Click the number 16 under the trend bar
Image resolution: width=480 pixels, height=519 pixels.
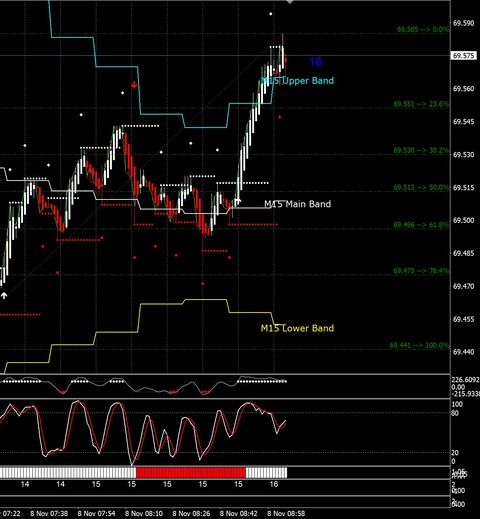point(274,484)
